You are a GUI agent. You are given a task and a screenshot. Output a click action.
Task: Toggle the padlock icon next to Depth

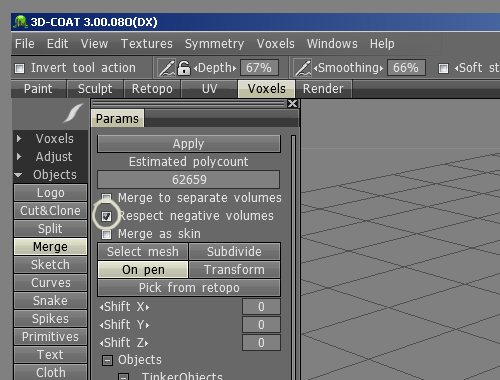[x=184, y=68]
